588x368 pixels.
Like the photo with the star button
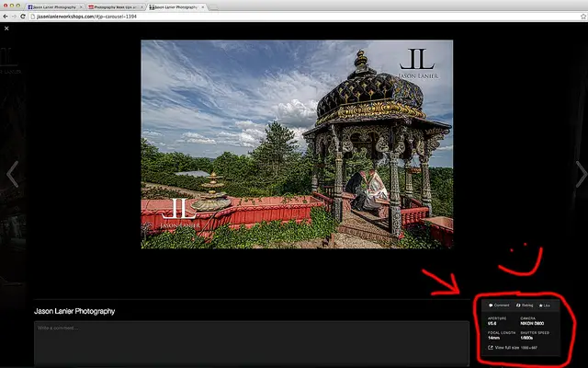click(545, 305)
